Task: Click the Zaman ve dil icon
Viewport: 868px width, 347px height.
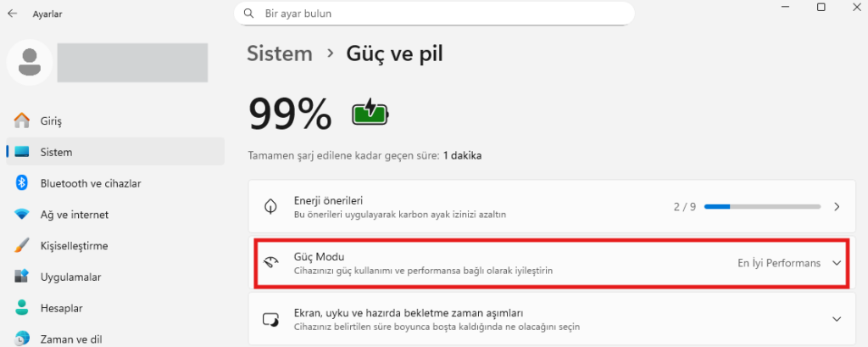Action: (22, 339)
